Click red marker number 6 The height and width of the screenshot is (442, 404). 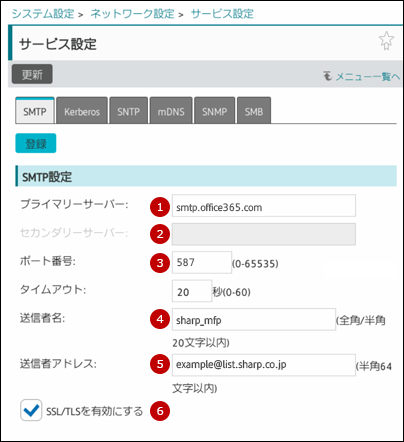[x=160, y=411]
